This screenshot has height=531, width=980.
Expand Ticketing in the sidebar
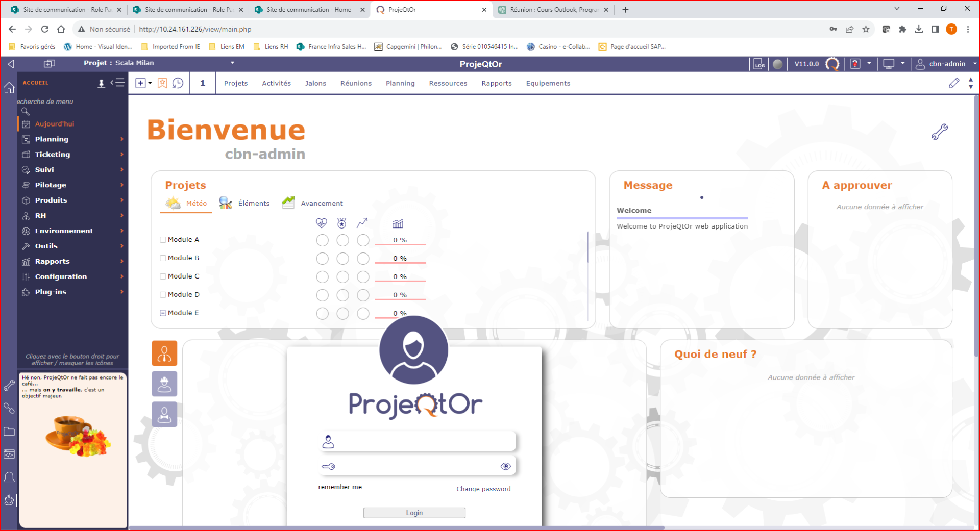pos(73,154)
